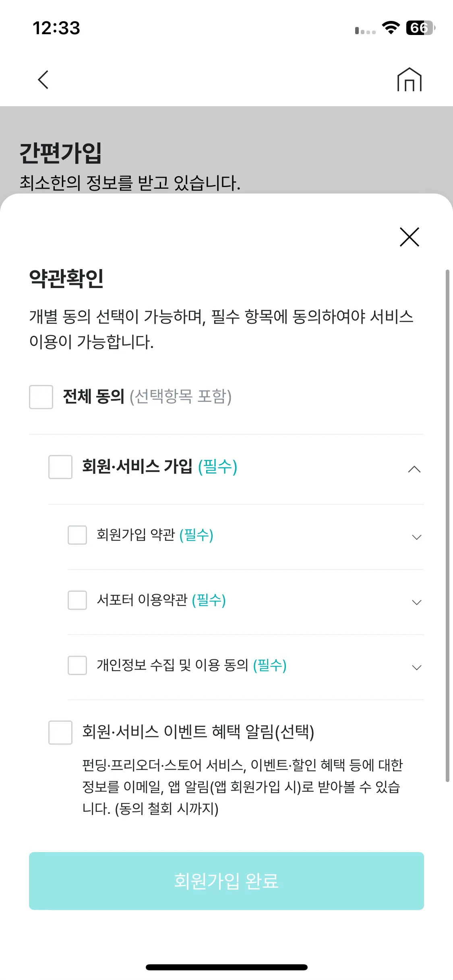Tap the 회원가입 약관 (필수) text
Screen dimensions: 453x980
(155, 535)
